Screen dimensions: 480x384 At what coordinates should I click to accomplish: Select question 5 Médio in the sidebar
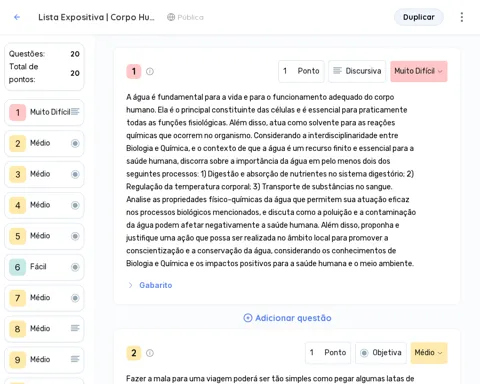tap(44, 236)
